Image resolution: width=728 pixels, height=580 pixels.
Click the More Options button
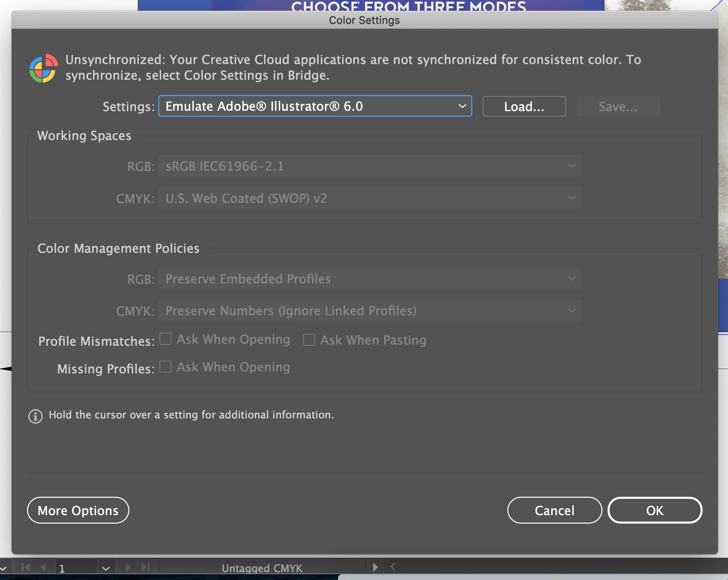tap(78, 510)
